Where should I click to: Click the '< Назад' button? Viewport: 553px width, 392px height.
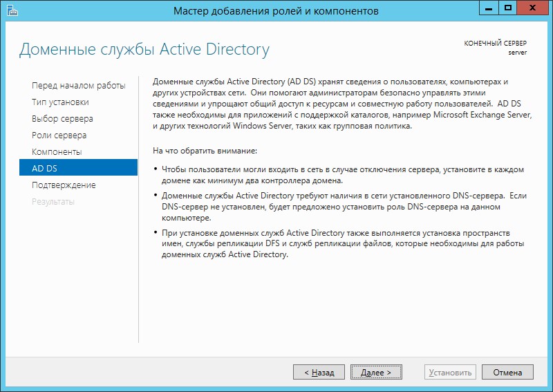[x=319, y=372]
